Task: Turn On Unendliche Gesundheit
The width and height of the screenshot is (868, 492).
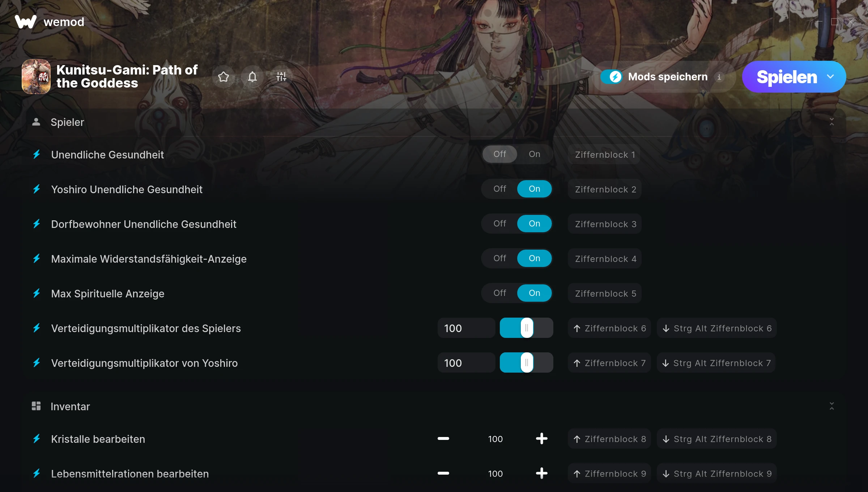Action: coord(534,154)
